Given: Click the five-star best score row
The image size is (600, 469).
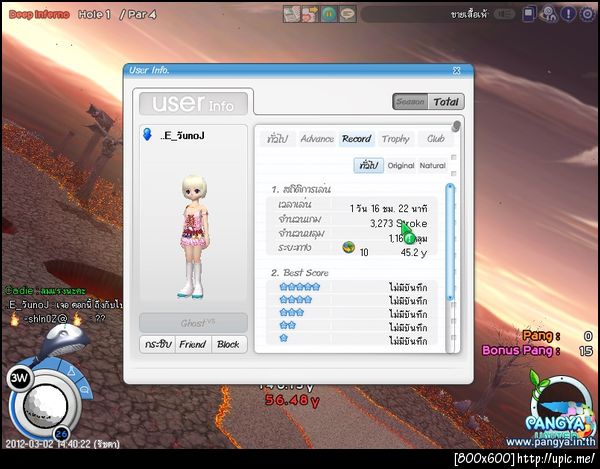Looking at the screenshot, I should coord(352,287).
